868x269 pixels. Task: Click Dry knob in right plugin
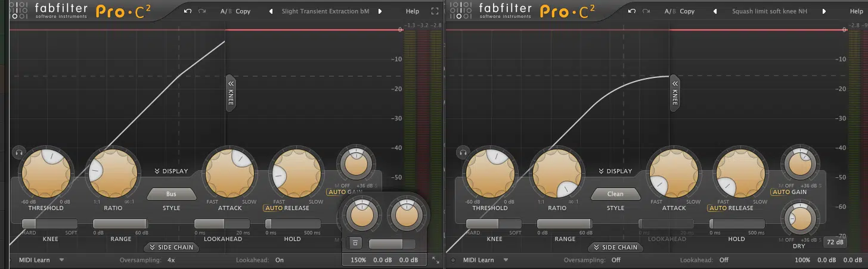(x=801, y=220)
